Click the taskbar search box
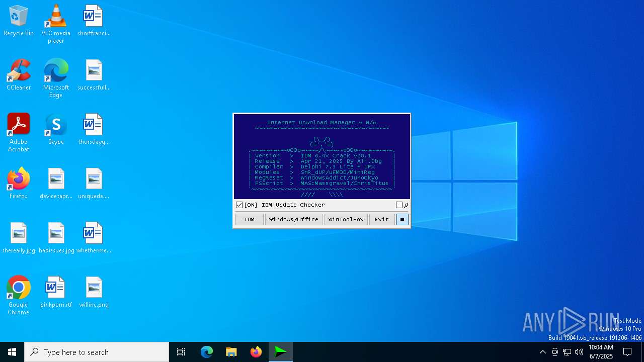This screenshot has width=644, height=362. 97,352
